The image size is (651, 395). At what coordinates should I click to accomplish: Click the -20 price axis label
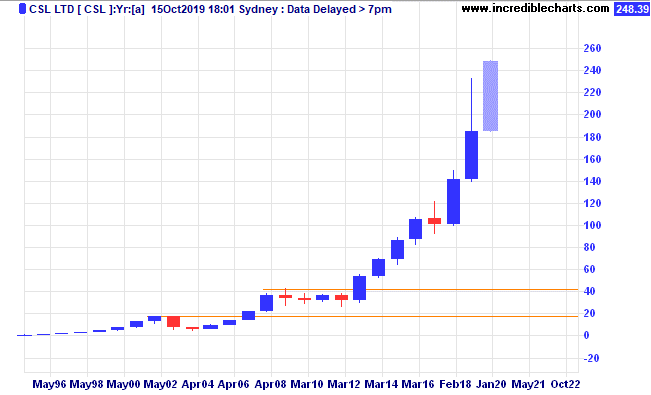pyautogui.click(x=591, y=358)
